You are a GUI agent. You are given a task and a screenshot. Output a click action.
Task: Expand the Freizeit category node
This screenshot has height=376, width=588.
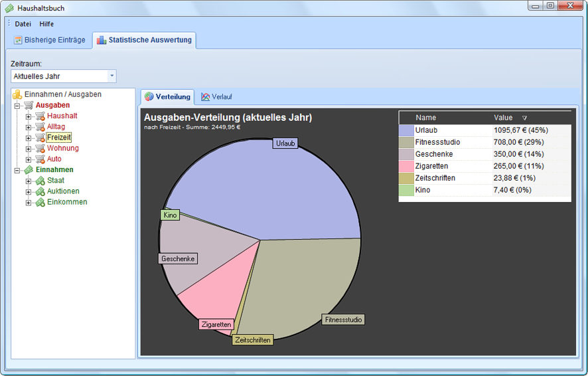pyautogui.click(x=28, y=138)
